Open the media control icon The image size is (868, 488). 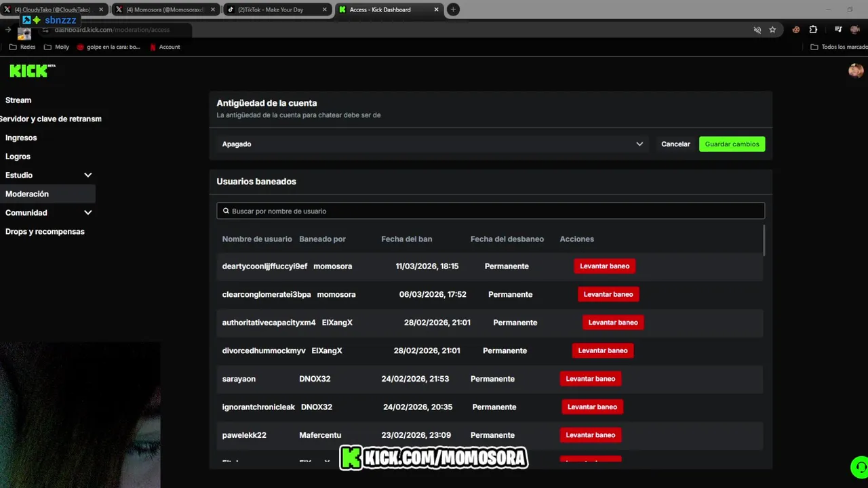pyautogui.click(x=838, y=30)
